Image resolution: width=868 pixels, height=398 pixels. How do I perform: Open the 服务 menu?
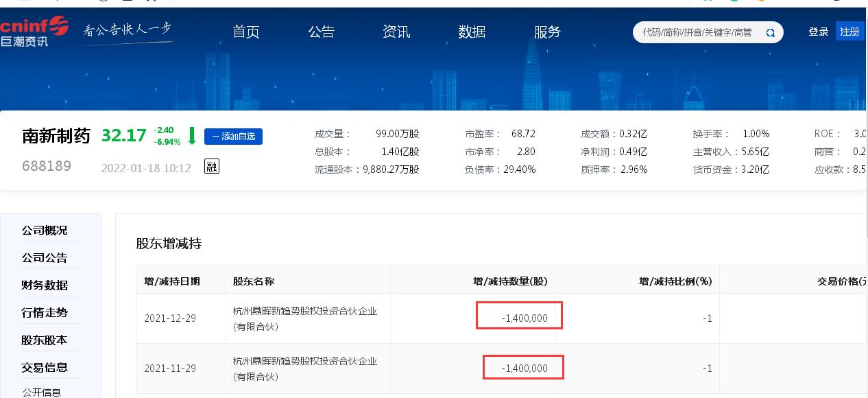pos(548,32)
